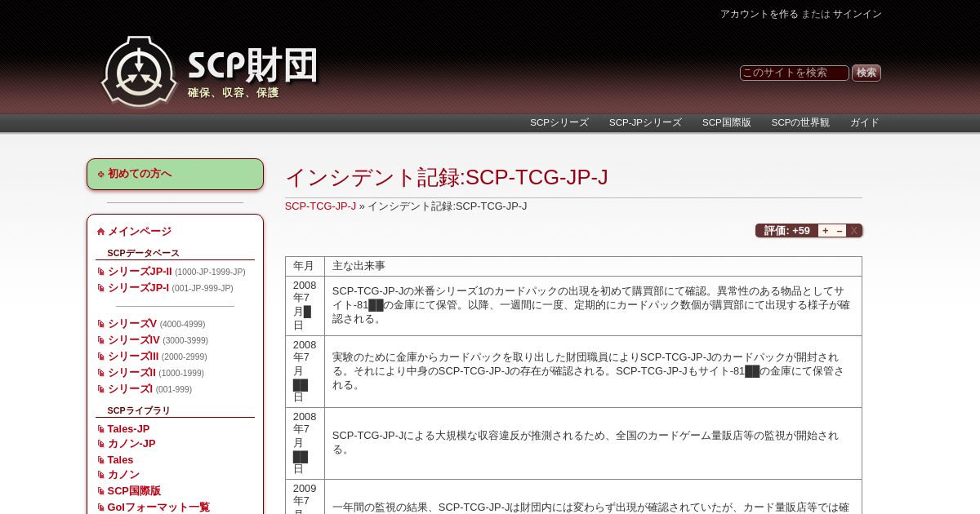Screen dimensions: 980x514
Task: Click the icon beside 初めての方へ
Action: (x=101, y=174)
